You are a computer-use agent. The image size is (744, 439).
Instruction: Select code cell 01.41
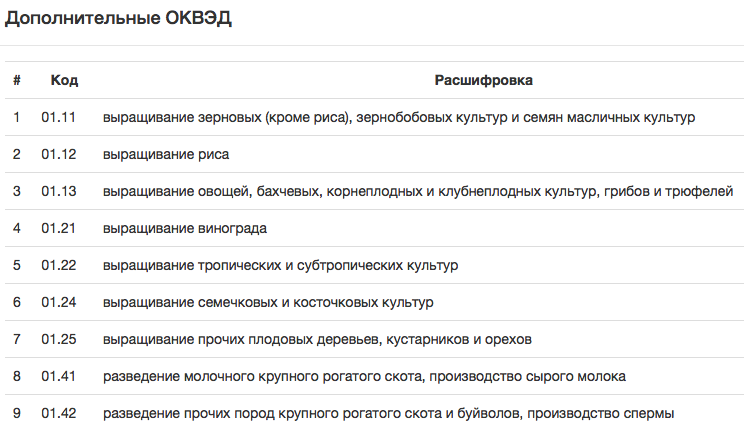59,376
